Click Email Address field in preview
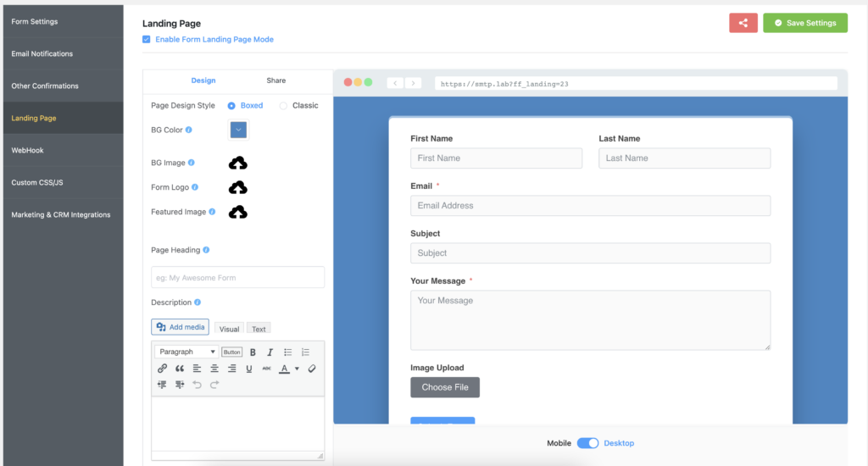 (590, 205)
